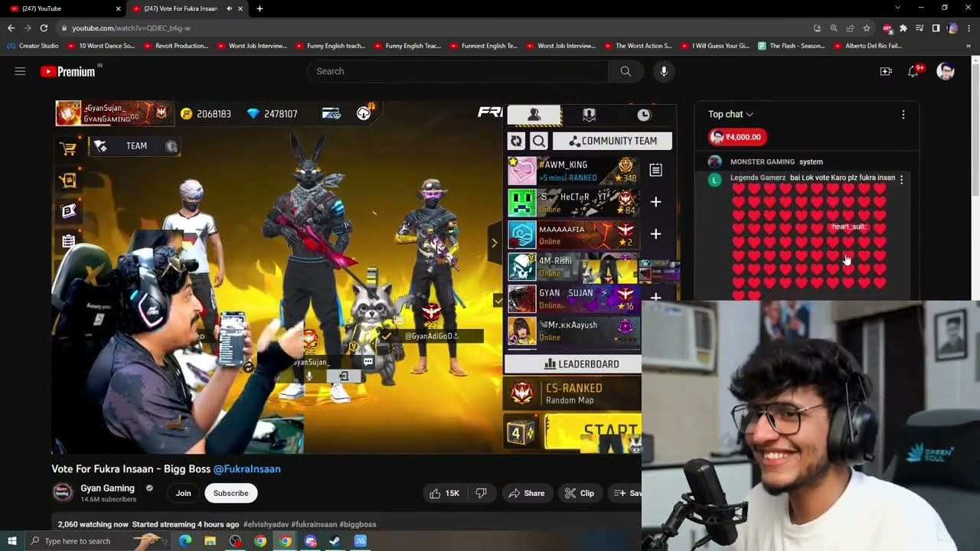Reload the current page
The height and width of the screenshot is (551, 980).
pos(44,28)
